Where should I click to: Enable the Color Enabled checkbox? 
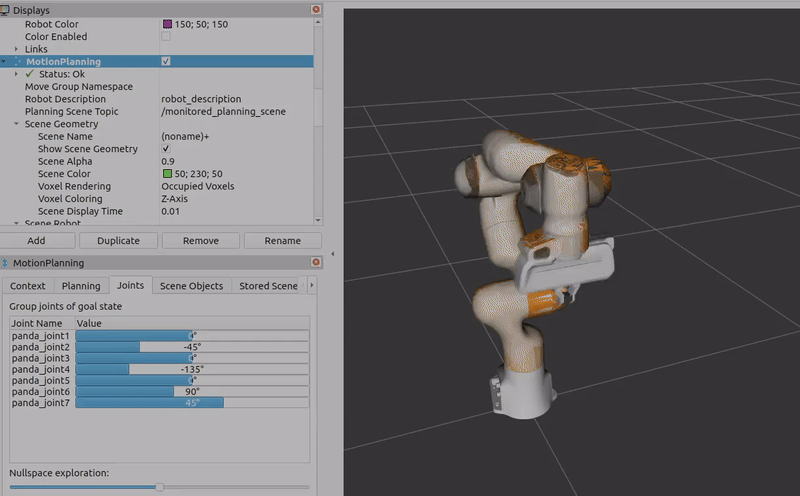pos(166,37)
